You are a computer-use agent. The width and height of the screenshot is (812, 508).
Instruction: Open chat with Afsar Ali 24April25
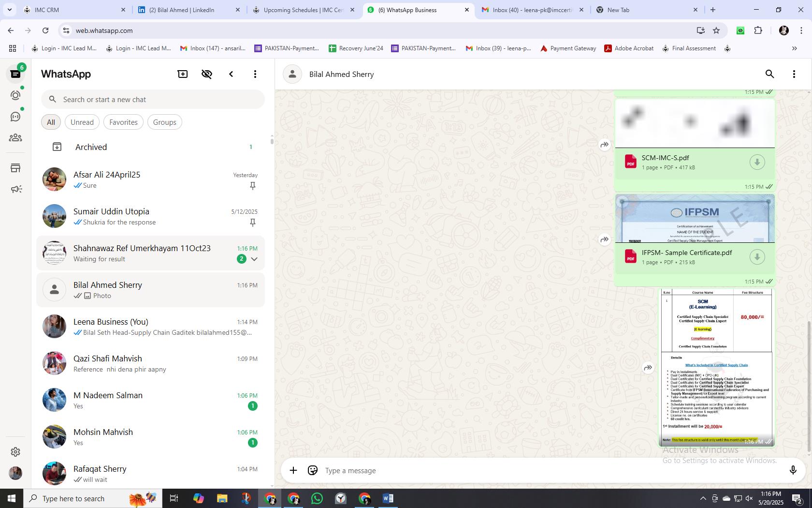pos(150,179)
